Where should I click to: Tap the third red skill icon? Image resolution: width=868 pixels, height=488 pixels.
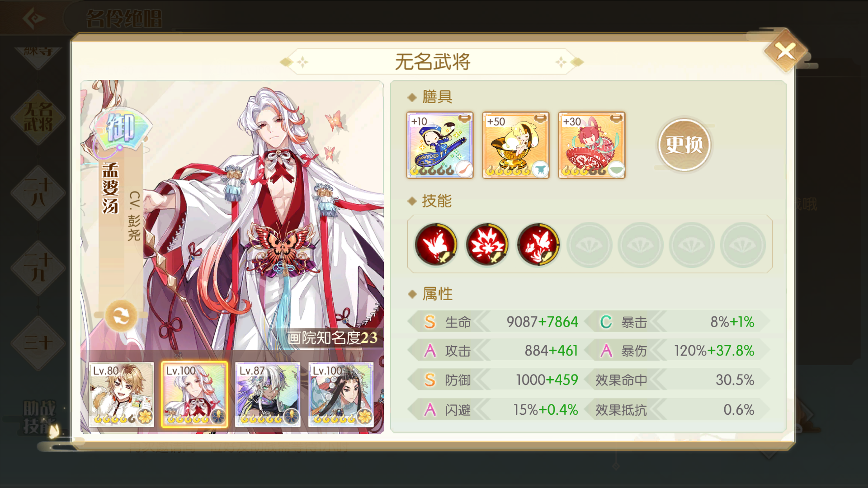(538, 244)
